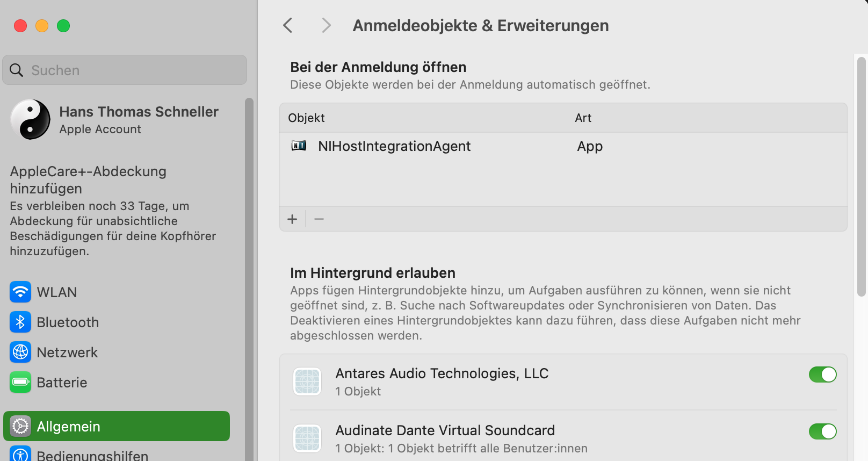Viewport: 868px width, 461px height.
Task: Go forward with the right chevron
Action: click(326, 25)
